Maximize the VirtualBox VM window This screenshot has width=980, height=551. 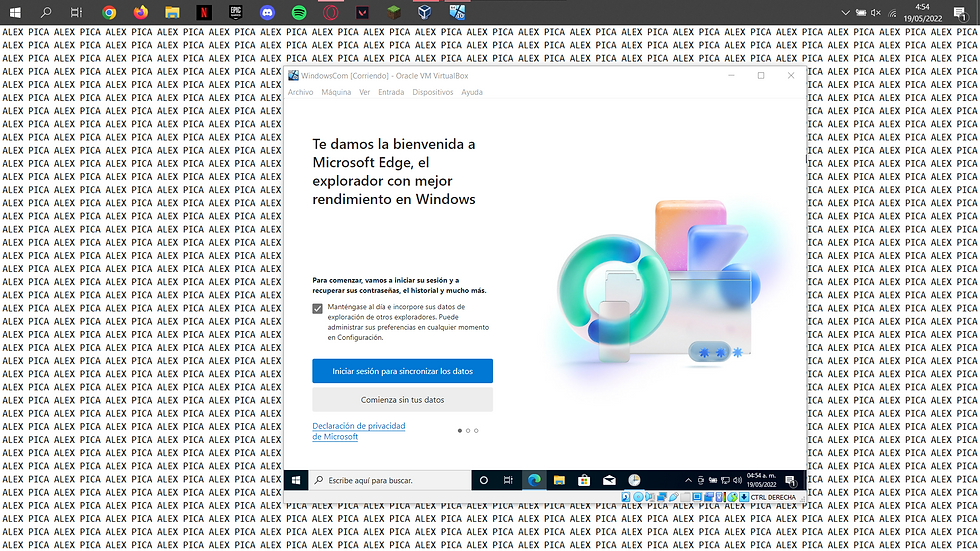point(761,76)
